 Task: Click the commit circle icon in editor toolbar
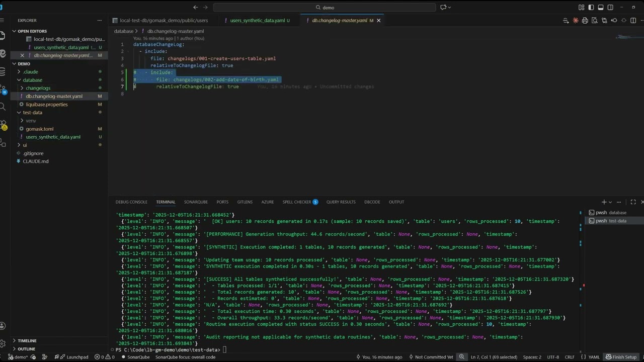624,21
